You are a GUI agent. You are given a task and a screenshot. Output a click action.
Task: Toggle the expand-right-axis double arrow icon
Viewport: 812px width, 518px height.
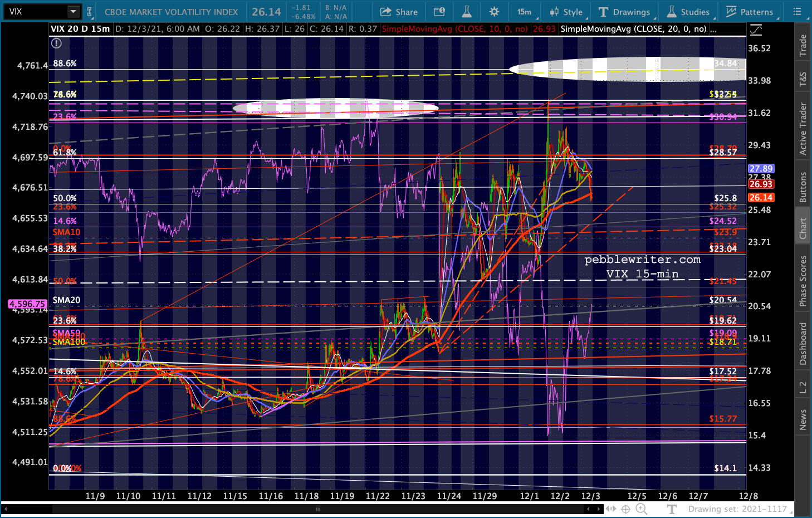611,509
